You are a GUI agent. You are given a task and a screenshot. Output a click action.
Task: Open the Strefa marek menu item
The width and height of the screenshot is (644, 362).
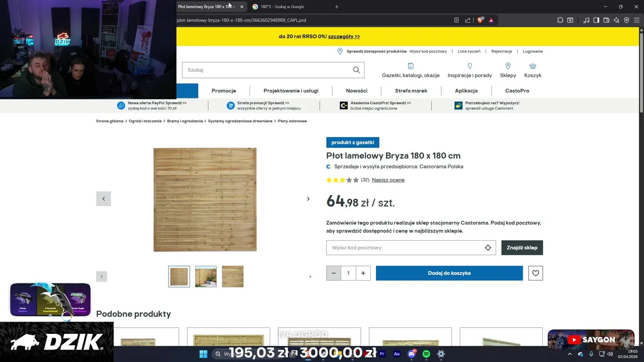click(x=411, y=91)
